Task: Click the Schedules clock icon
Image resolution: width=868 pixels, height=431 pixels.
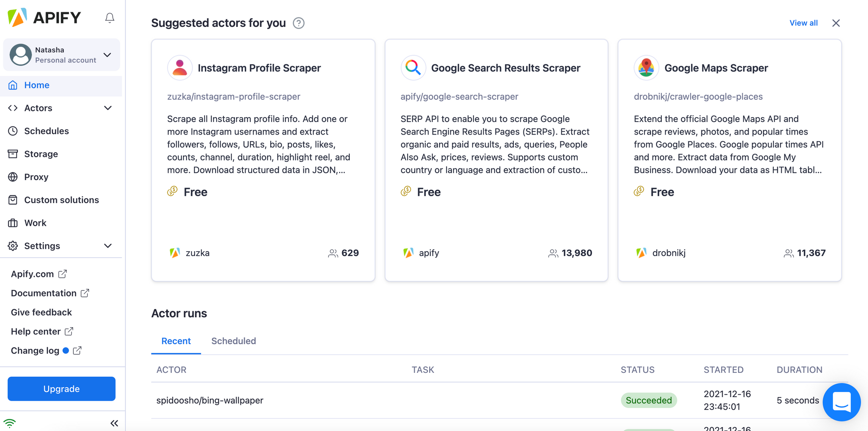Action: 13,131
